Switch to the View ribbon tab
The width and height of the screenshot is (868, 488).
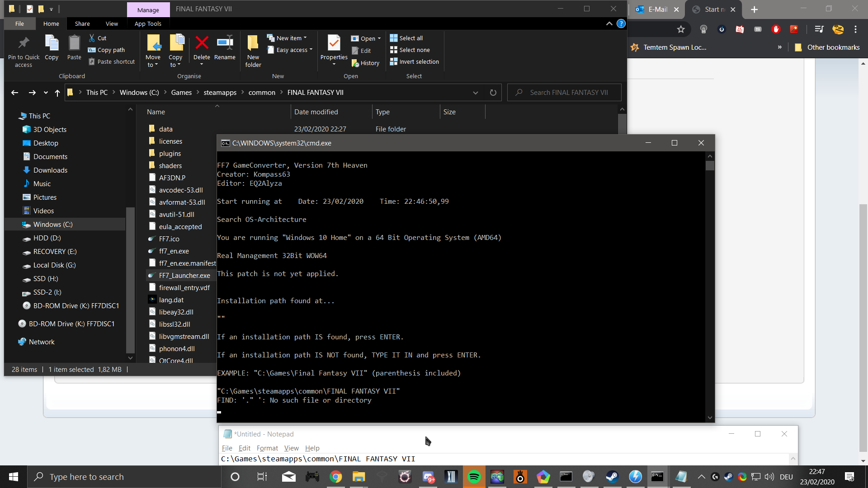point(112,23)
